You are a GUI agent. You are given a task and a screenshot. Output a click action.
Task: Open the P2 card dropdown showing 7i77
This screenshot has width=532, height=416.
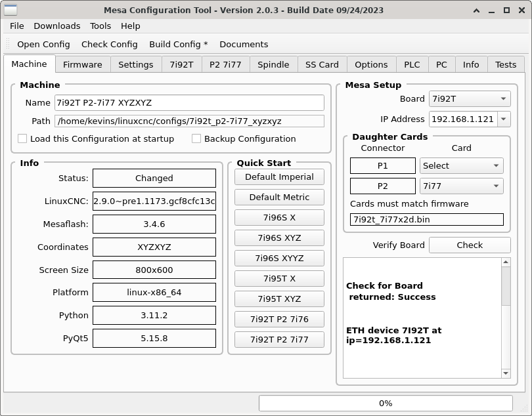pyautogui.click(x=462, y=186)
